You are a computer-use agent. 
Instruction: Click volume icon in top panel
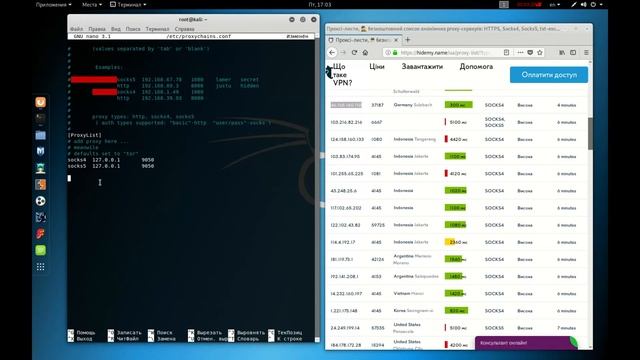pyautogui.click(x=583, y=4)
